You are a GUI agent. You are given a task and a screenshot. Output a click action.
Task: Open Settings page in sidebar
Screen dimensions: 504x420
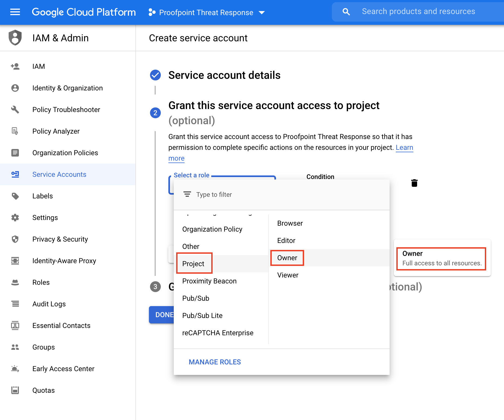pyautogui.click(x=68, y=218)
